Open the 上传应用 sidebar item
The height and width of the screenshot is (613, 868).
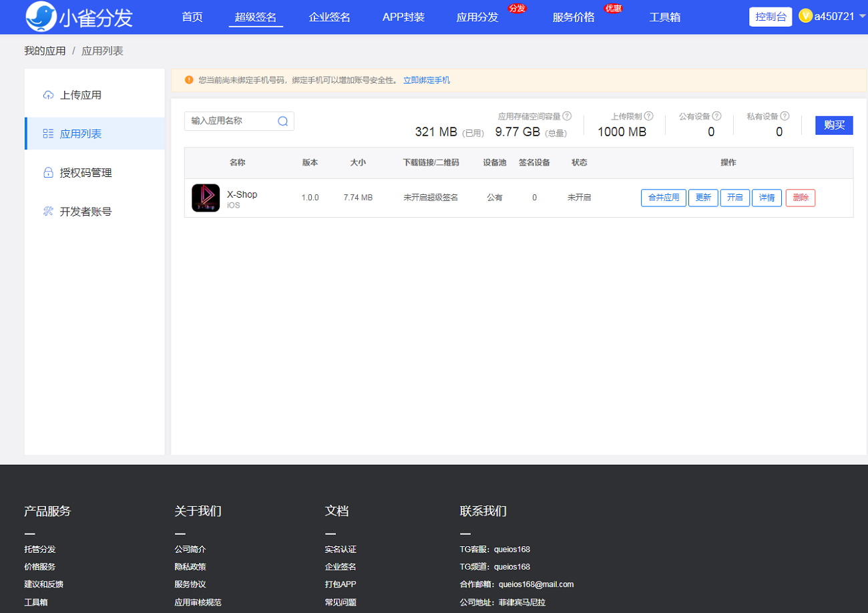click(x=81, y=95)
